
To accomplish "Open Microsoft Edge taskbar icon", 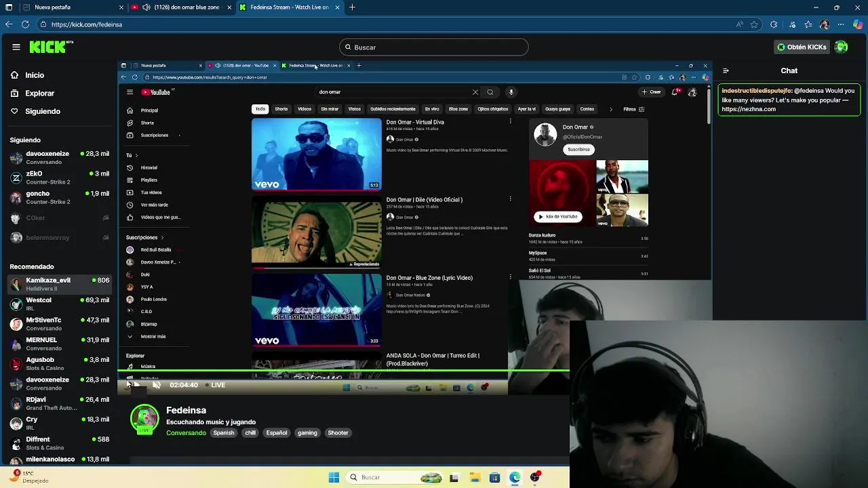I will 515,477.
